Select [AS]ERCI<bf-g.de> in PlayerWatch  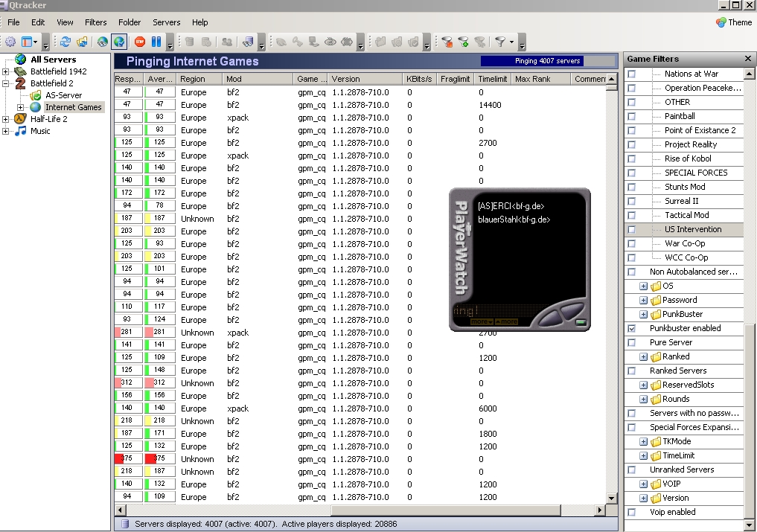pyautogui.click(x=511, y=206)
